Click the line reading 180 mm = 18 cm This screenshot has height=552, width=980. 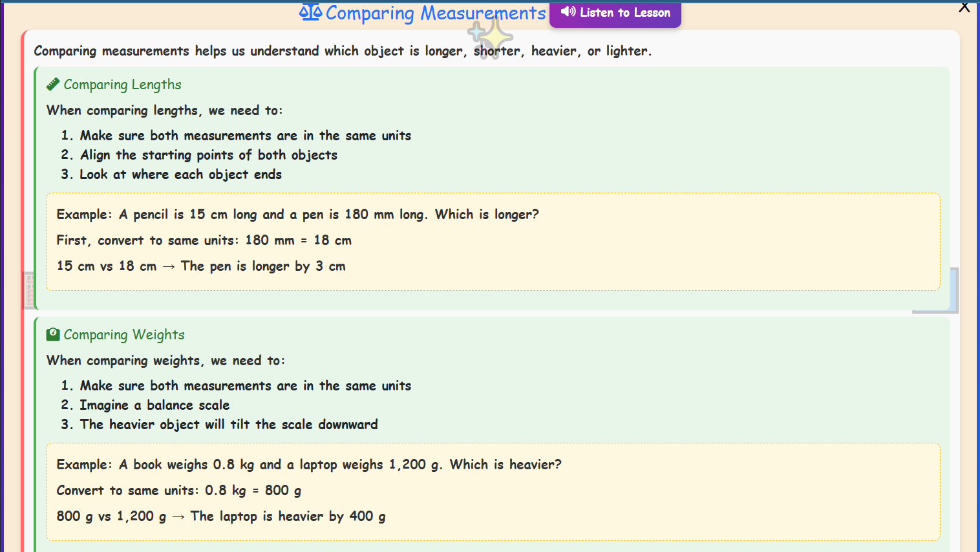204,240
